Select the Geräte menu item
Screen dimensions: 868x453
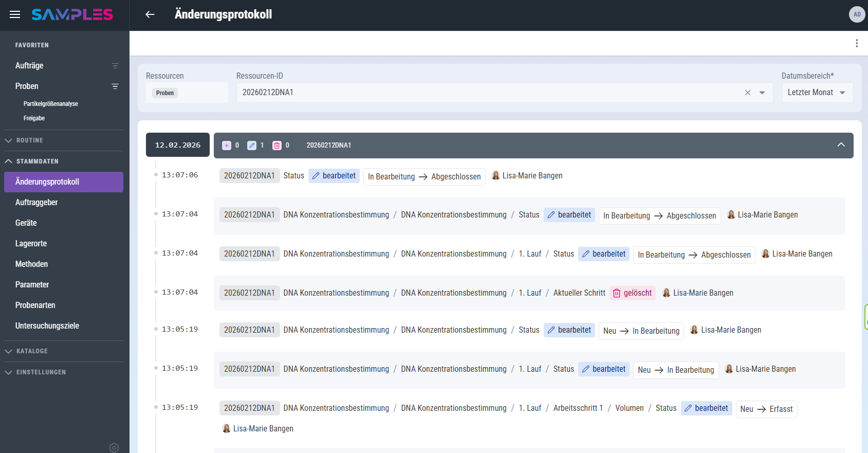click(26, 223)
